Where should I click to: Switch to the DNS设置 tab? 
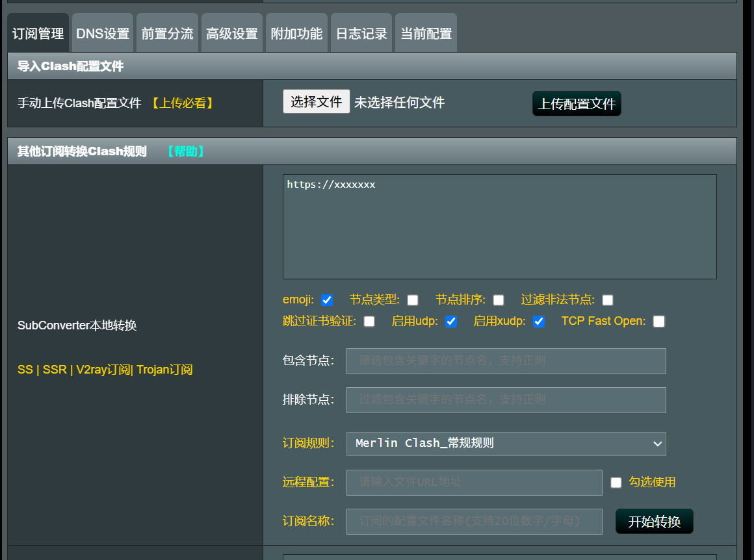103,34
